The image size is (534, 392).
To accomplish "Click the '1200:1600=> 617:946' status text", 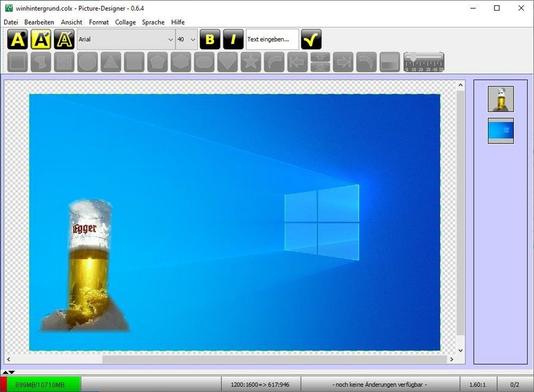I will [260, 385].
